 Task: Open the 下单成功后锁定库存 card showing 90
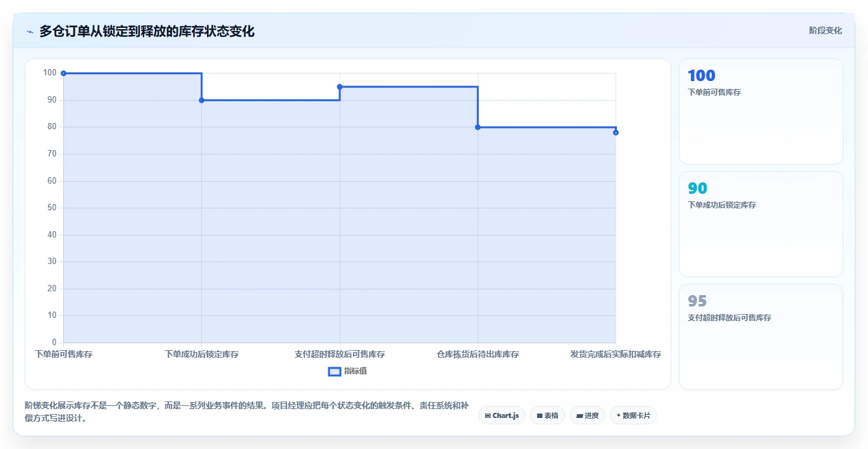click(760, 224)
